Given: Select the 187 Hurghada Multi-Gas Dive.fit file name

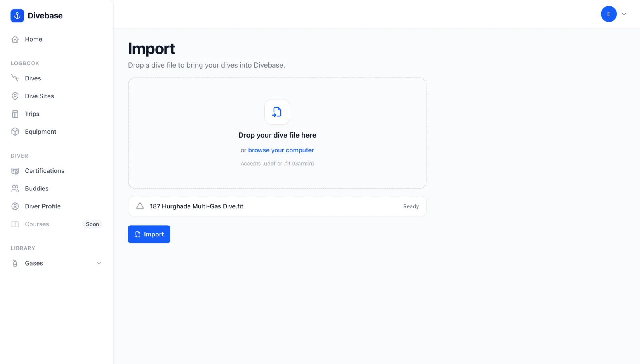Looking at the screenshot, I should (x=196, y=206).
